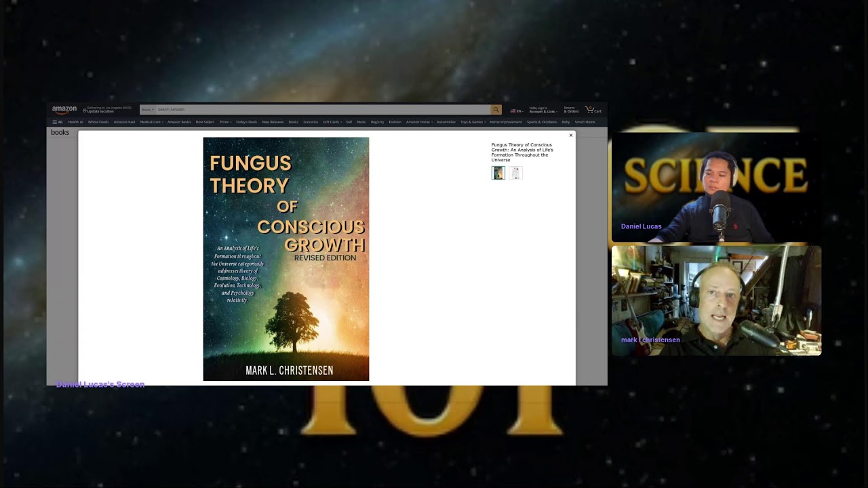Open Smart Home in nav bar
868x488 pixels.
pos(585,122)
